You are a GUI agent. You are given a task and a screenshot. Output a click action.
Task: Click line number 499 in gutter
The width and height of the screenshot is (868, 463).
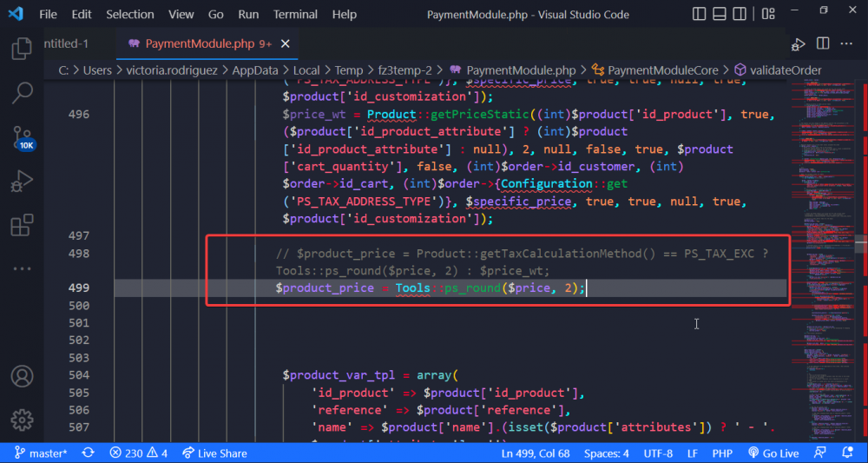click(x=79, y=288)
